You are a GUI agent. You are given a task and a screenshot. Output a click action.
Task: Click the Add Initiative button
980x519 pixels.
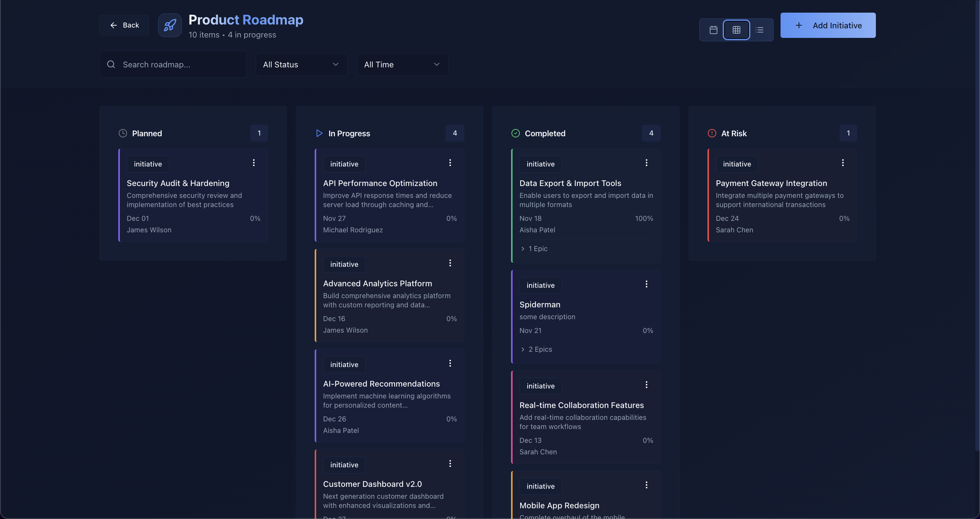pos(828,25)
